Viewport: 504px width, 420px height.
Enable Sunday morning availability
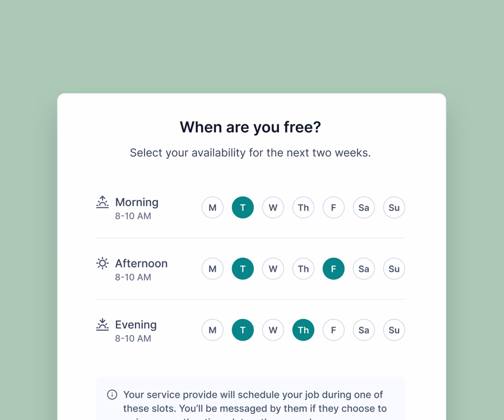pos(394,208)
